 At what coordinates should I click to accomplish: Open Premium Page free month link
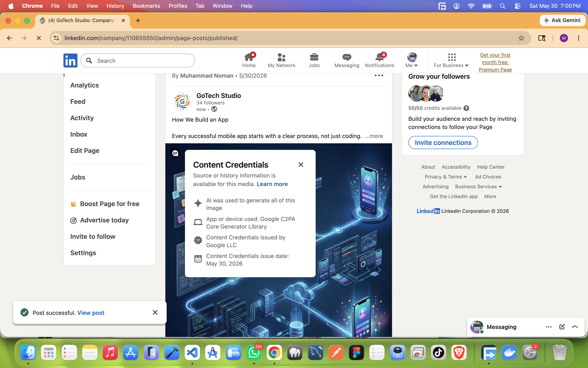point(495,62)
